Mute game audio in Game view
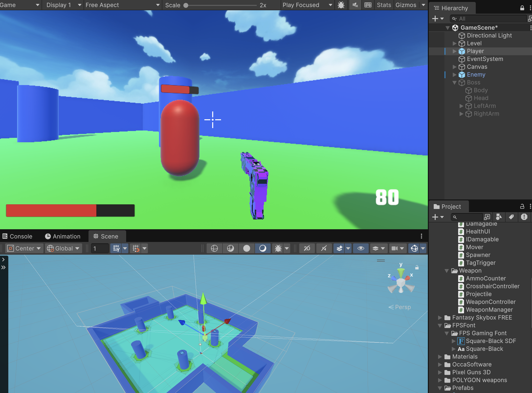 pyautogui.click(x=355, y=5)
